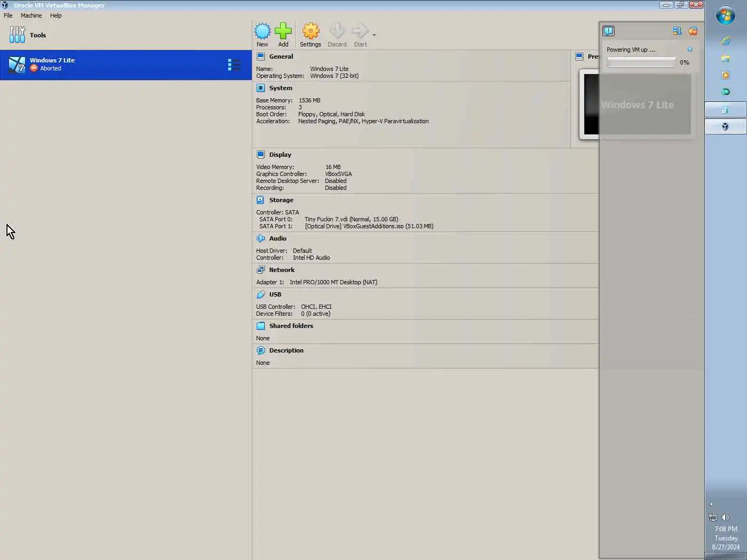Screen dimensions: 747x560
Task: Open the Description section heading
Action: [287, 350]
